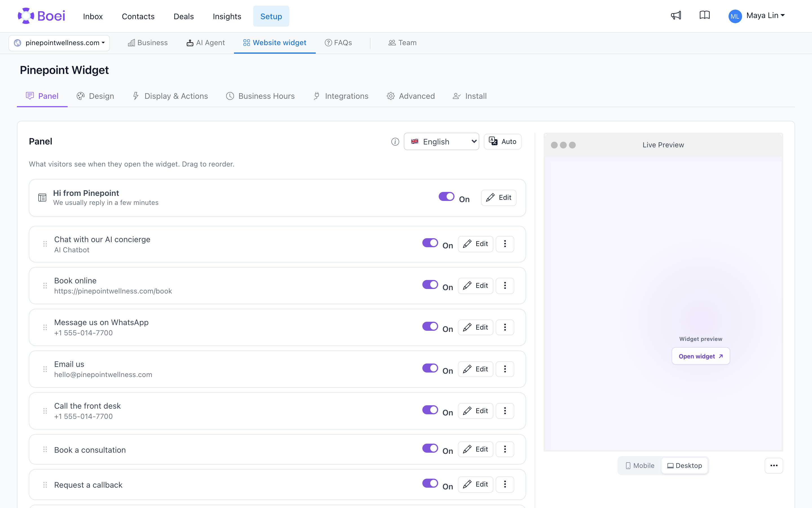Click the drag handle for Request a callback

(45, 485)
